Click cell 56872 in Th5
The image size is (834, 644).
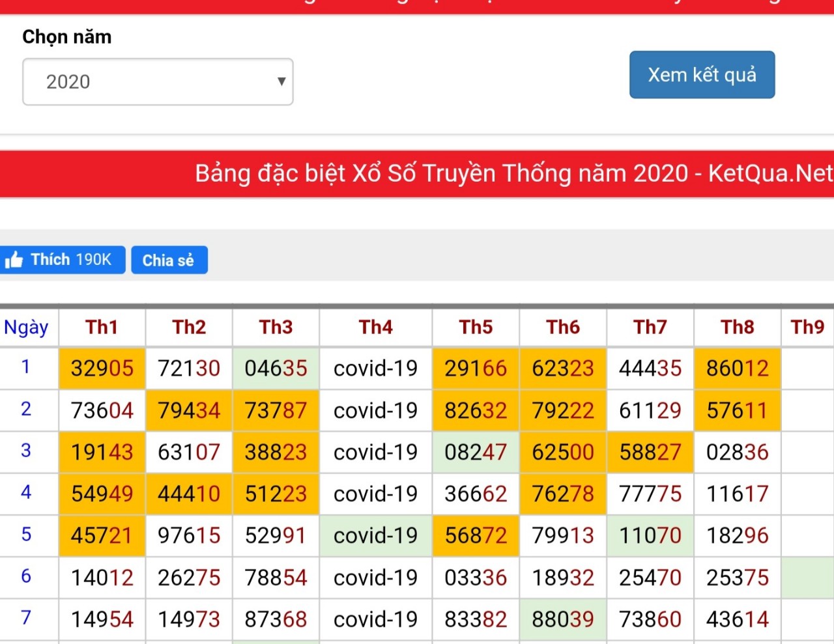pyautogui.click(x=476, y=535)
